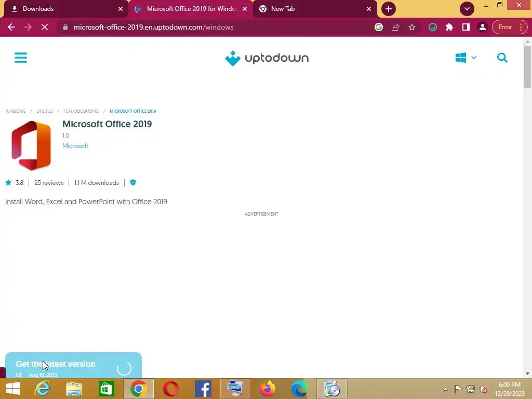Image resolution: width=532 pixels, height=399 pixels.
Task: Open a new tab with plus button
Action: (389, 9)
